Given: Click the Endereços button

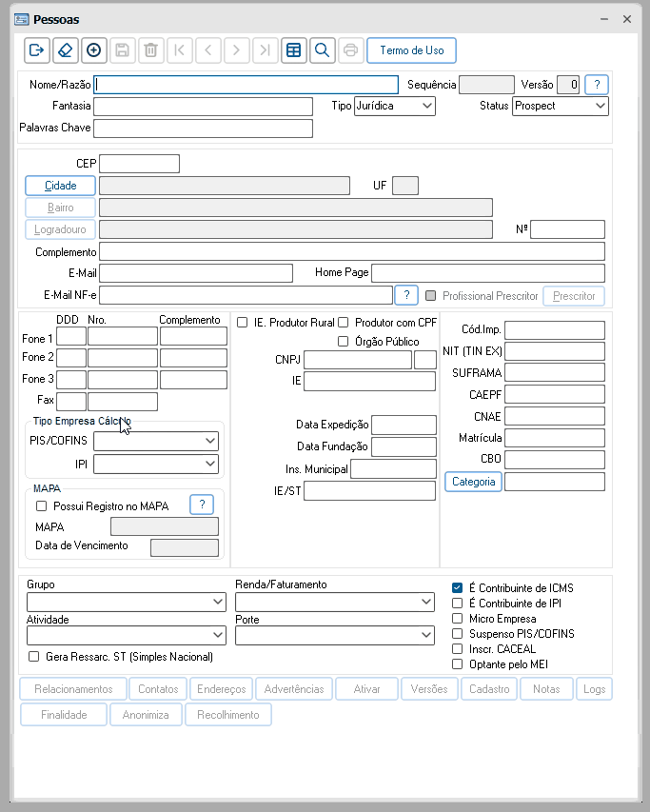Looking at the screenshot, I should (222, 689).
